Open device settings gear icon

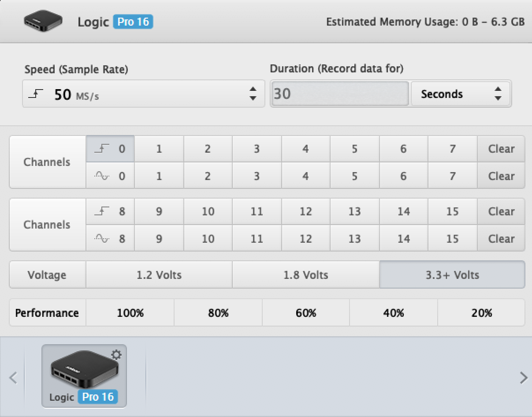(117, 354)
